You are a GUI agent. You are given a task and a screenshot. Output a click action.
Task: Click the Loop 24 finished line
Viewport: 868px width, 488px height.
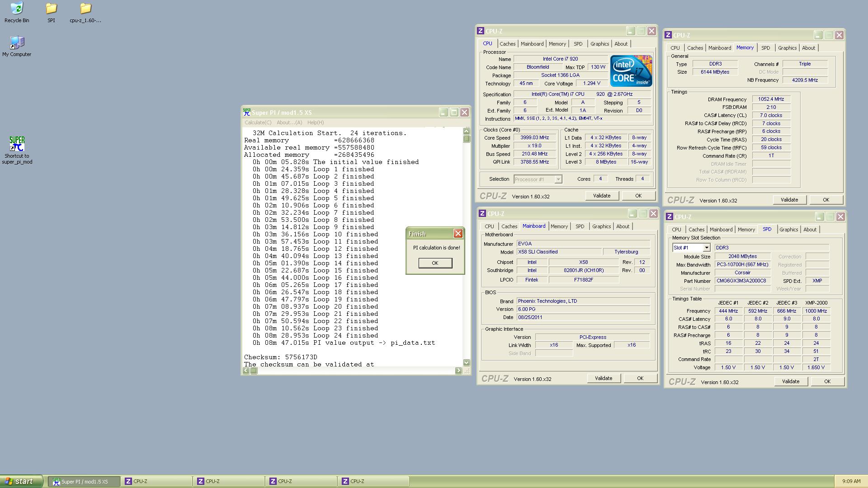click(x=316, y=336)
